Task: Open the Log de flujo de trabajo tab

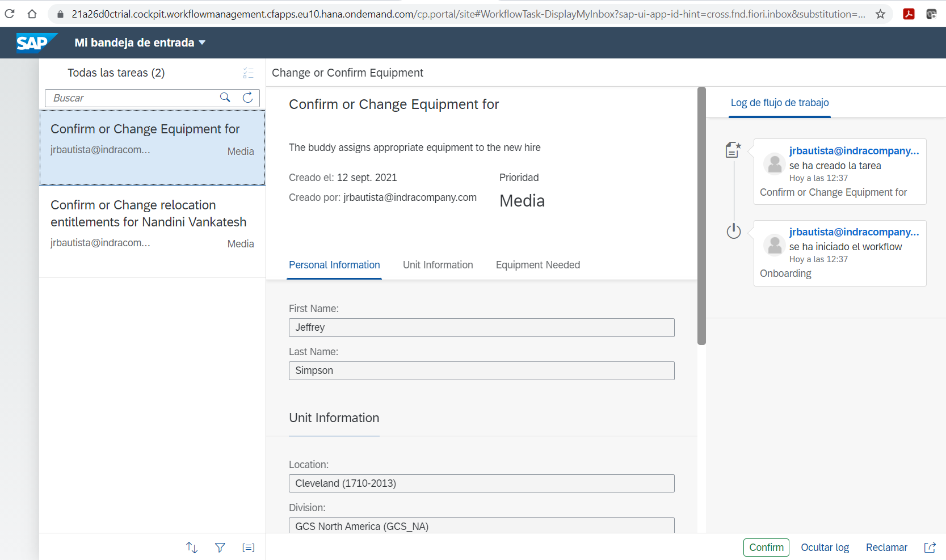Action: pyautogui.click(x=779, y=103)
